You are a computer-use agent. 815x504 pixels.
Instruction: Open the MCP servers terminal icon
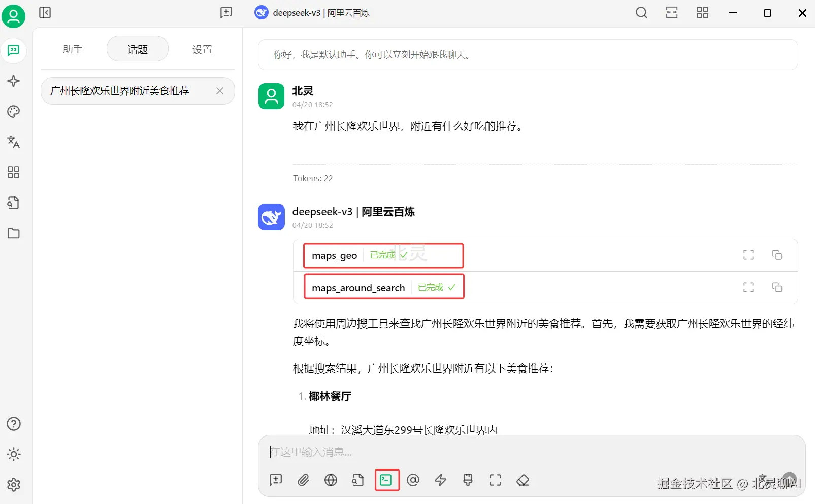(386, 480)
